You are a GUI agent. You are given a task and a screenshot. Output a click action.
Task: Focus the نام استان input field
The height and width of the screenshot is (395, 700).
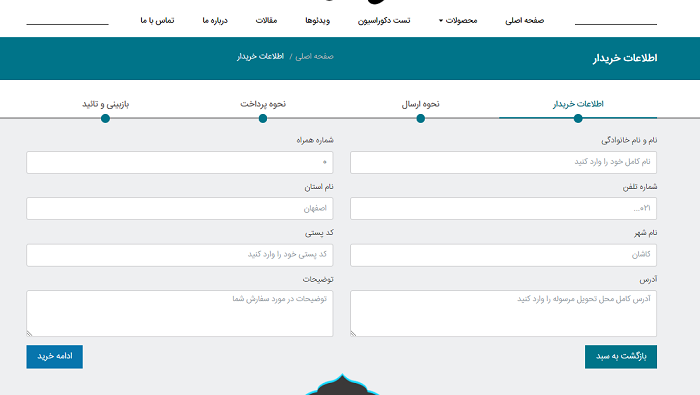click(x=180, y=208)
